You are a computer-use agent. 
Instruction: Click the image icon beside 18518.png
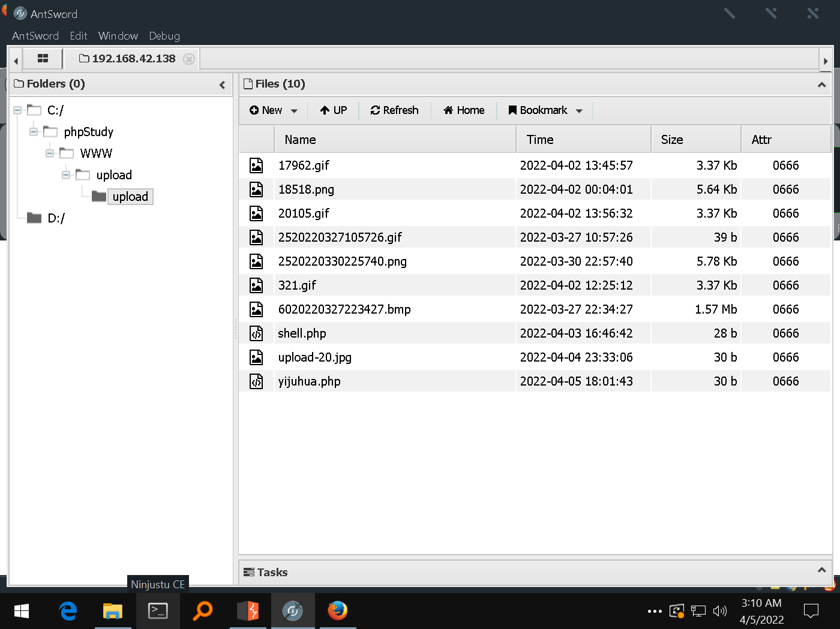tap(256, 189)
